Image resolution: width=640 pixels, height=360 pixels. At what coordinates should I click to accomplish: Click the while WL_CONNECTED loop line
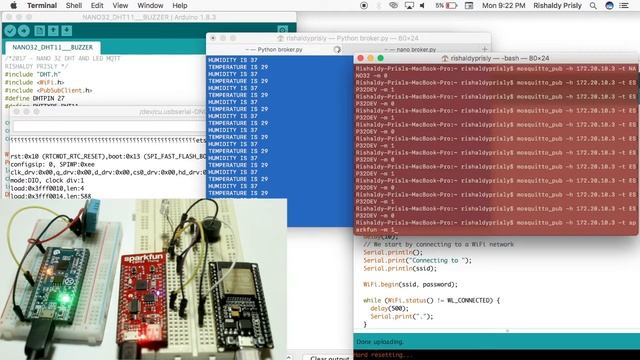pyautogui.click(x=431, y=300)
